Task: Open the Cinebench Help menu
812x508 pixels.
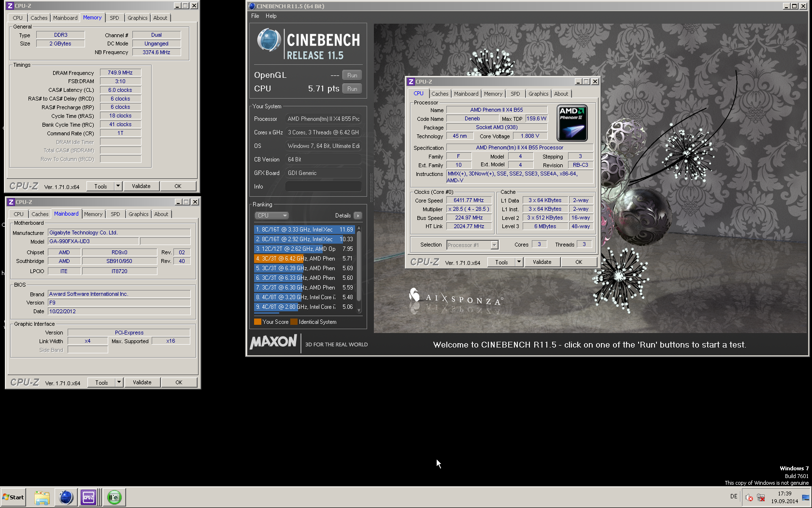Action: click(x=271, y=16)
